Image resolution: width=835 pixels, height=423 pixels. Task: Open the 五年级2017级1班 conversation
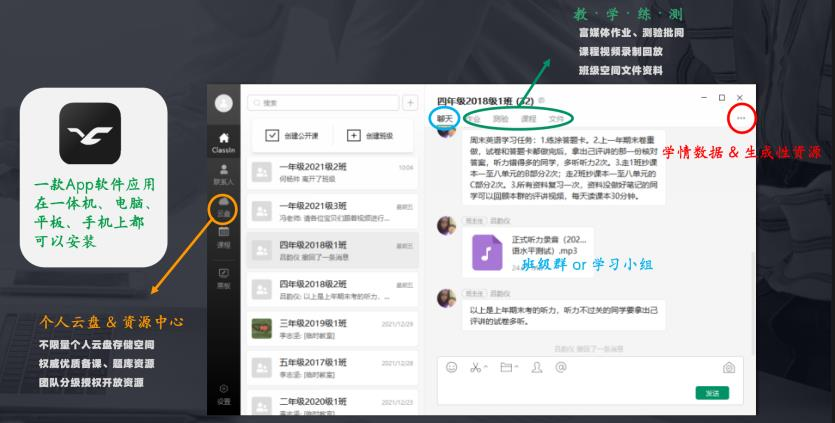point(332,368)
